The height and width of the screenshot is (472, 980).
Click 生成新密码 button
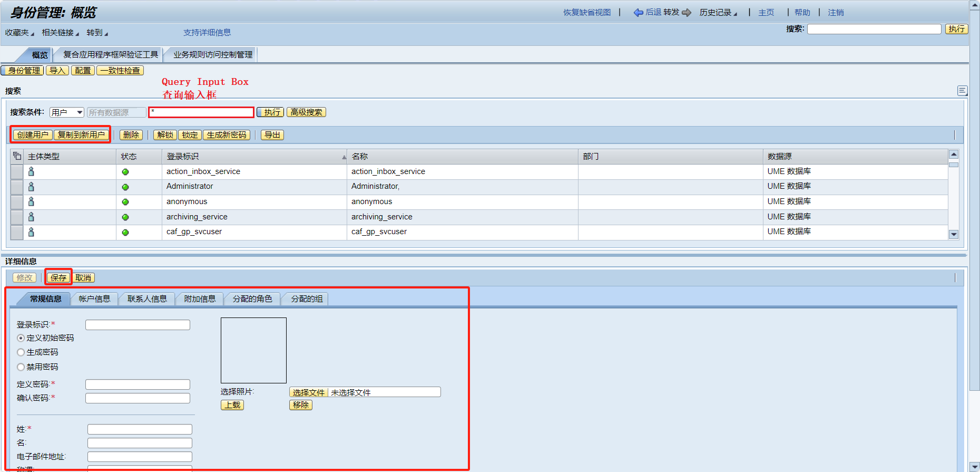[227, 135]
